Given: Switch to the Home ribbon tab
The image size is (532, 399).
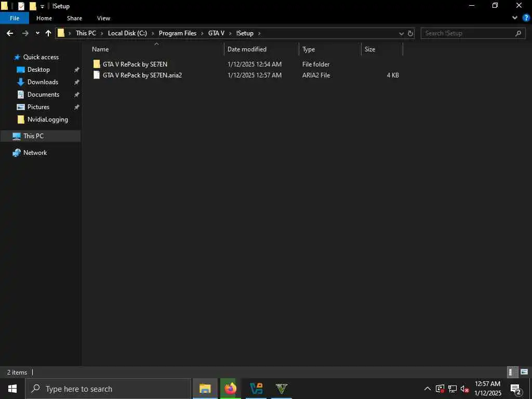Looking at the screenshot, I should [x=44, y=18].
